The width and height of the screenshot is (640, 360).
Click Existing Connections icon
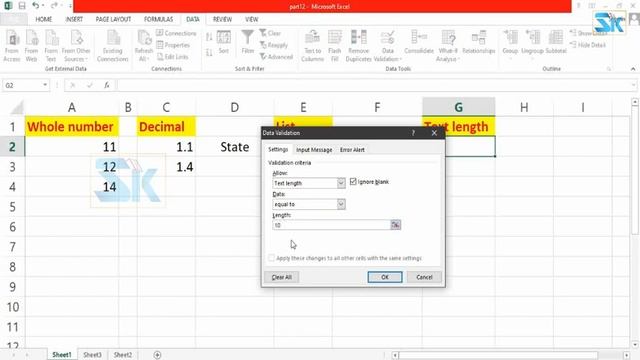113,46
